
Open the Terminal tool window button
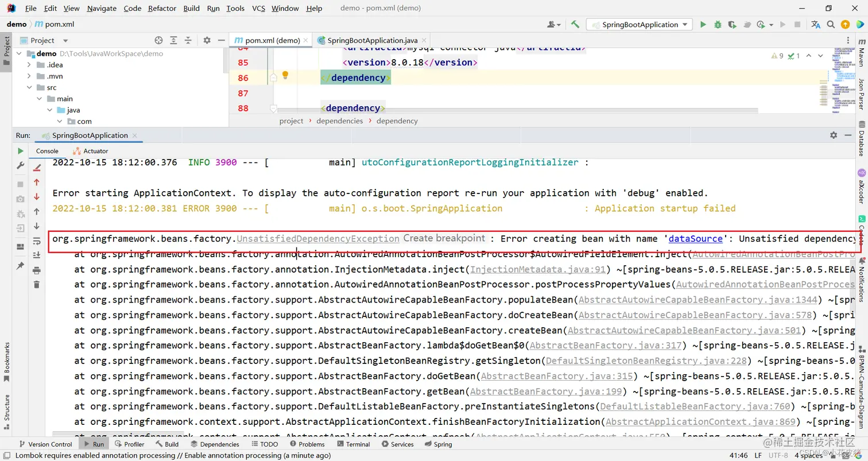tap(354, 444)
